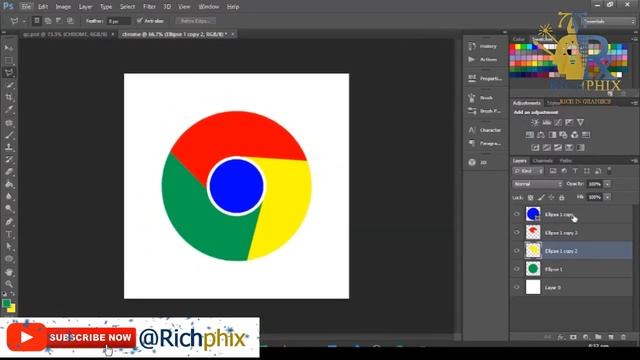Open the Paragraph panel
This screenshot has height=360, width=640.
point(484,143)
